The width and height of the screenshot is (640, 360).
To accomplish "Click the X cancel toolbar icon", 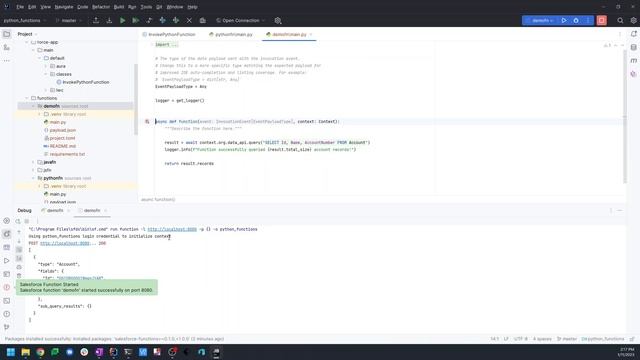I will coord(189,20).
